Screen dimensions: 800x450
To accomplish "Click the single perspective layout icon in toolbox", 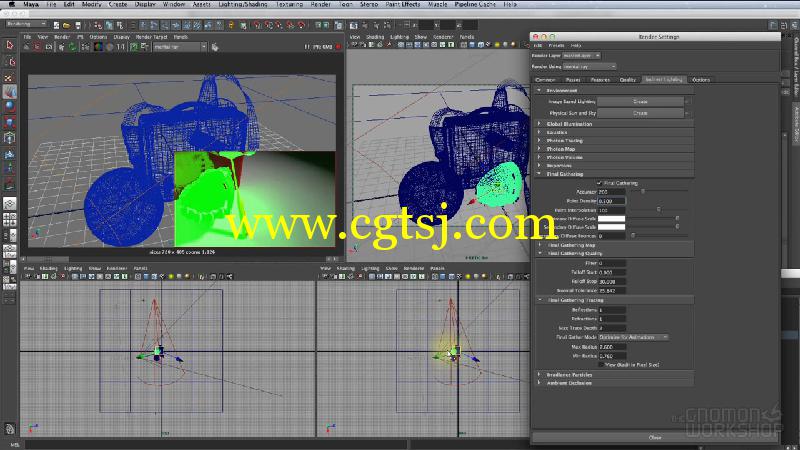I will point(10,204).
